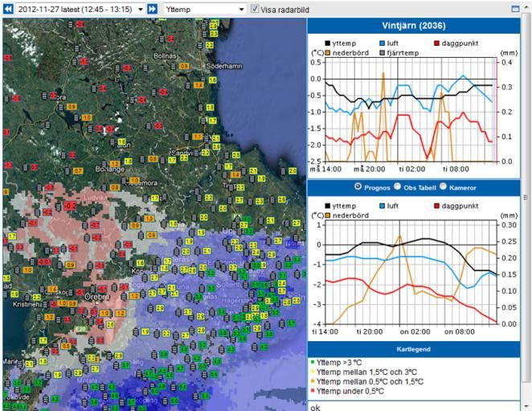Step back to the previous time interval

(10, 9)
